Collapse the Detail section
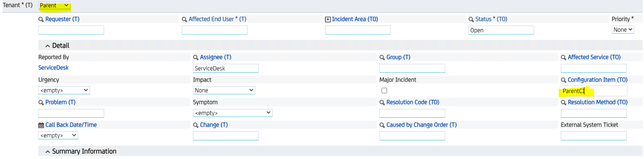 (48, 46)
